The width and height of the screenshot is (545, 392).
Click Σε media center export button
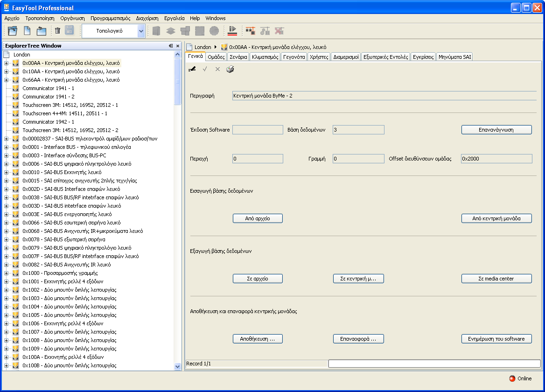pyautogui.click(x=496, y=278)
